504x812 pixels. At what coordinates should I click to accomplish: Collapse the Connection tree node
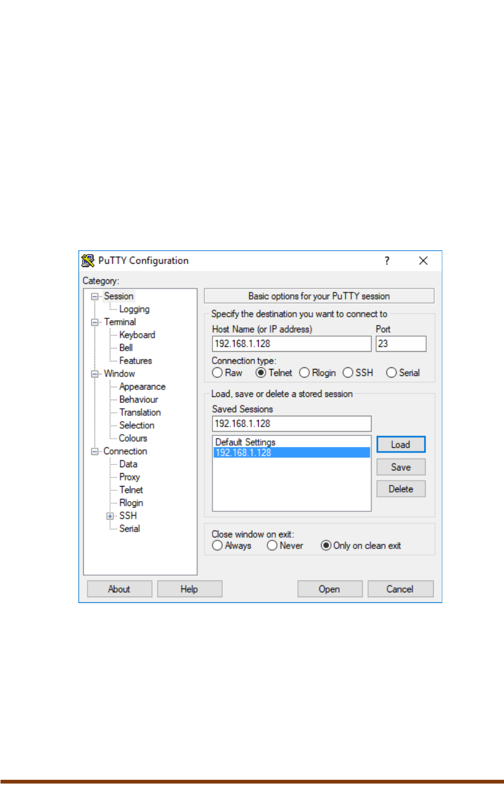[x=95, y=452]
